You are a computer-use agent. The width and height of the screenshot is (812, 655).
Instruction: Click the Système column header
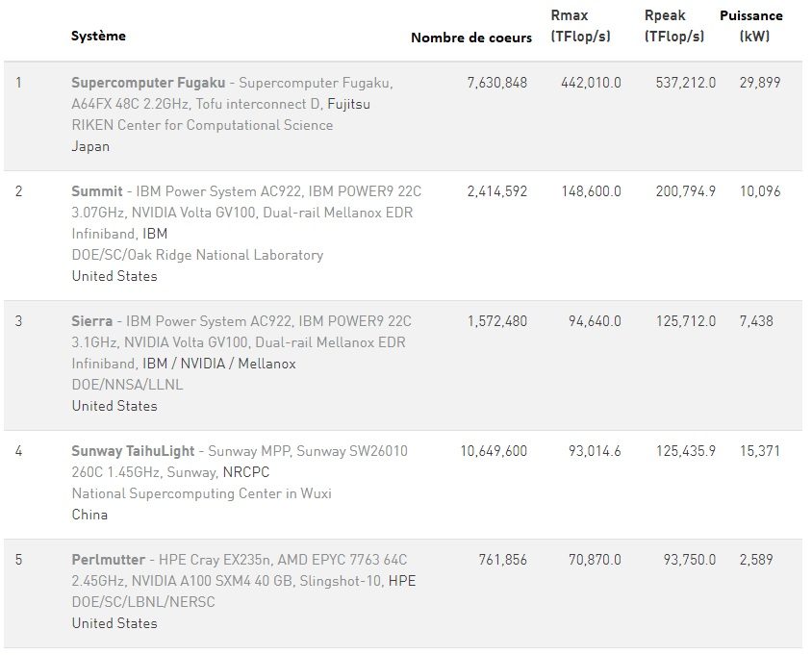pyautogui.click(x=98, y=37)
